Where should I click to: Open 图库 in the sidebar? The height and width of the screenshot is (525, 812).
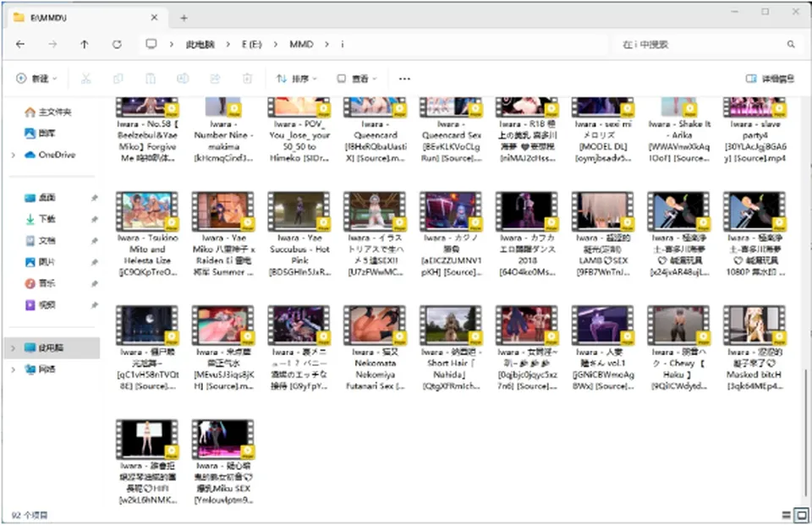coord(41,134)
